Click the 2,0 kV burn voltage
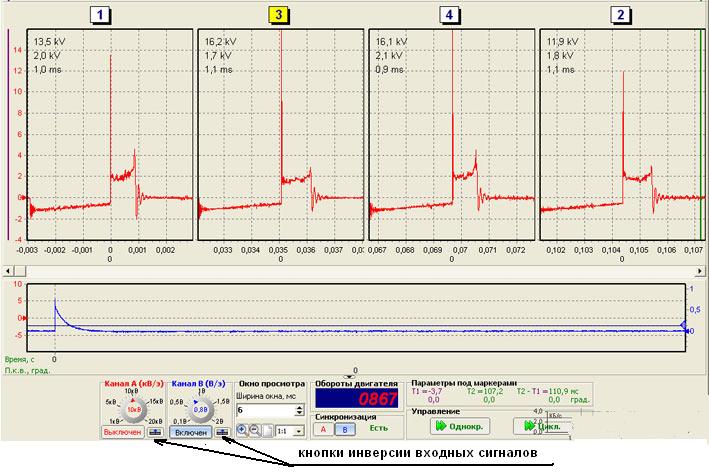This screenshot has height=473, width=709. point(47,56)
